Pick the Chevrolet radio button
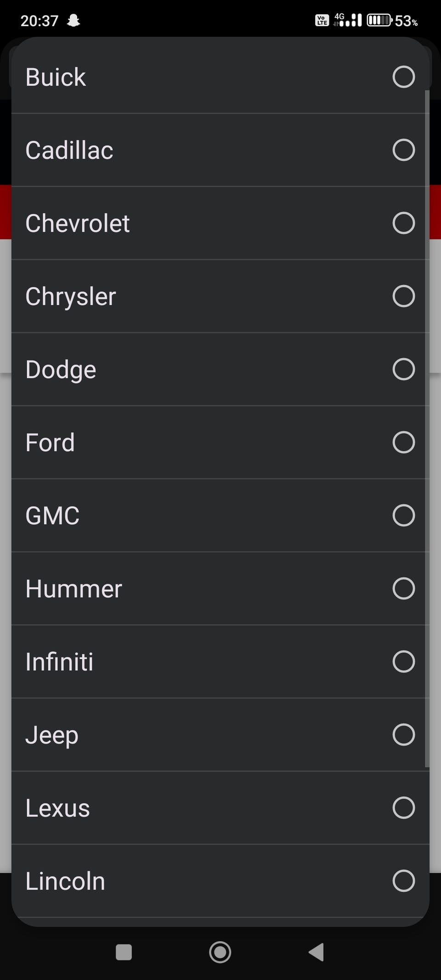The image size is (441, 980). pos(403,223)
